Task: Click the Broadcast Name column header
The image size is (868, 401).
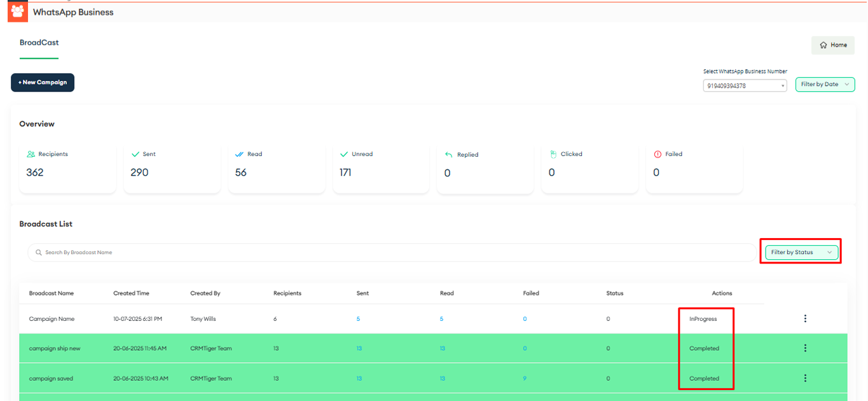Action: pos(52,293)
